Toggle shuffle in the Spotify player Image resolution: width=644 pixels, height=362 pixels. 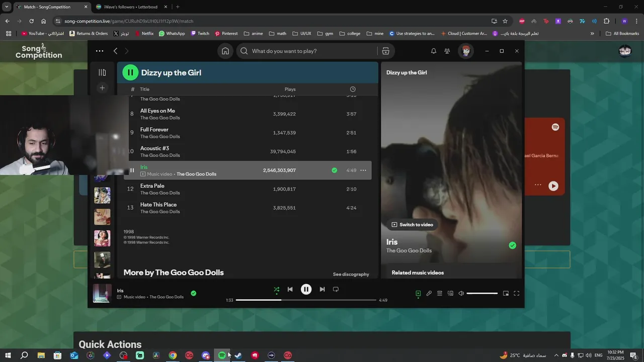pyautogui.click(x=276, y=289)
